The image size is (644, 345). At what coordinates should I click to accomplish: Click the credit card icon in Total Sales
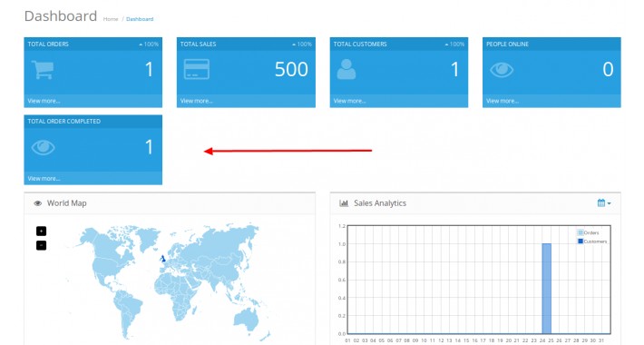196,69
